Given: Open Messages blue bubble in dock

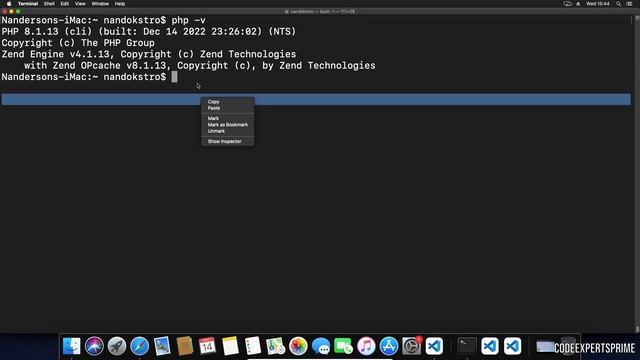Looking at the screenshot, I should [321, 346].
